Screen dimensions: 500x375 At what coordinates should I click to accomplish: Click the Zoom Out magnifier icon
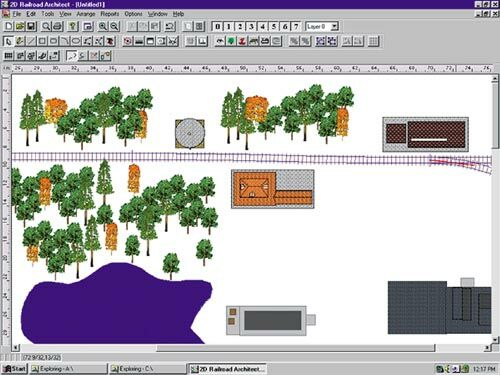[114, 26]
